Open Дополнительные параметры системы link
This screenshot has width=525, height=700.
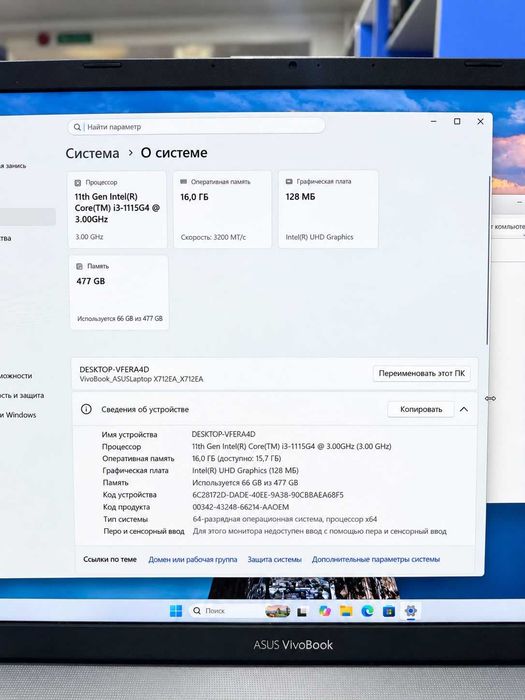click(376, 559)
